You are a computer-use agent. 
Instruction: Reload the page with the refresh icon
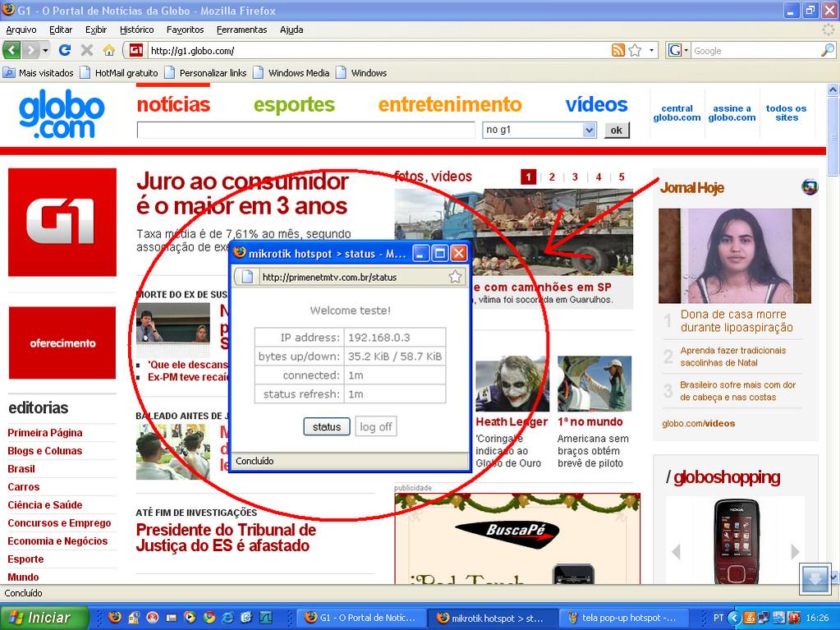(65, 50)
